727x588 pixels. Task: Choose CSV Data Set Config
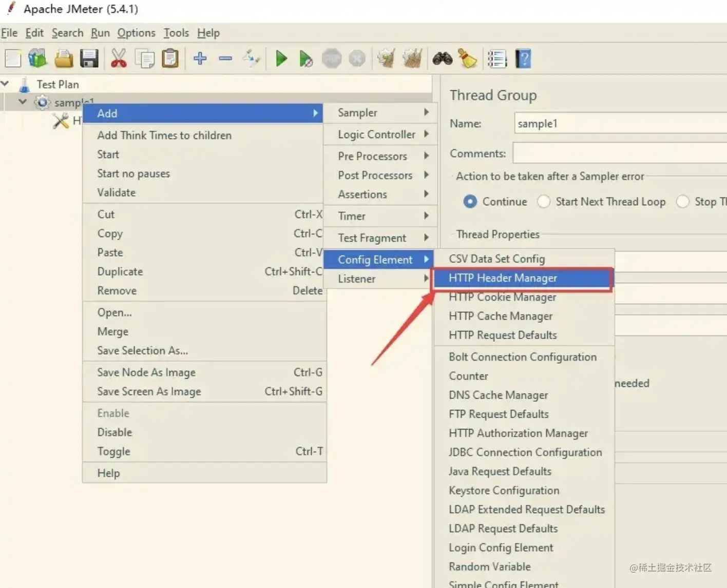pyautogui.click(x=524, y=259)
